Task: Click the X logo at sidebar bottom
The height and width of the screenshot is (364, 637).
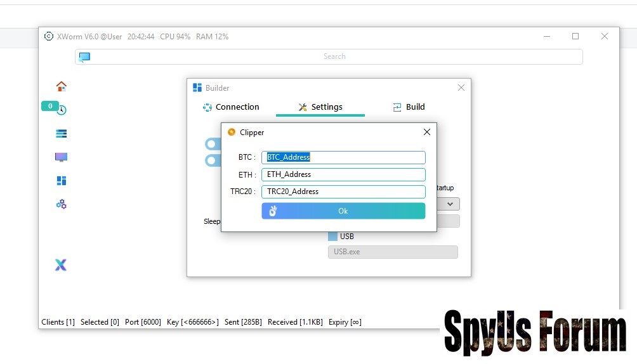Action: [61, 265]
